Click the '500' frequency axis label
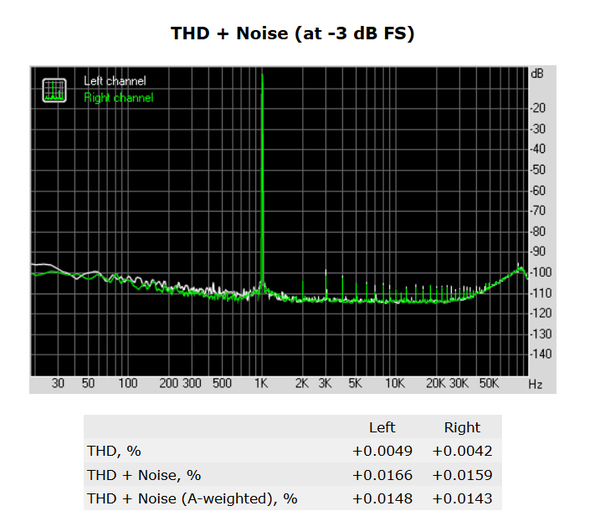The height and width of the screenshot is (521, 600). click(222, 383)
